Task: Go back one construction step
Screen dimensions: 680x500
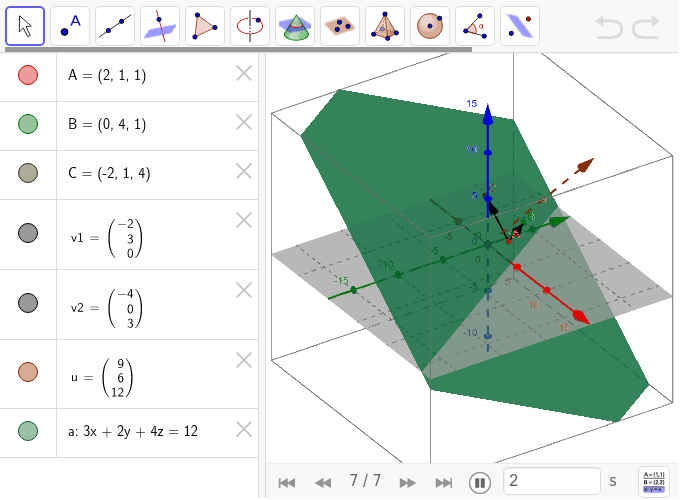Action: 323,482
